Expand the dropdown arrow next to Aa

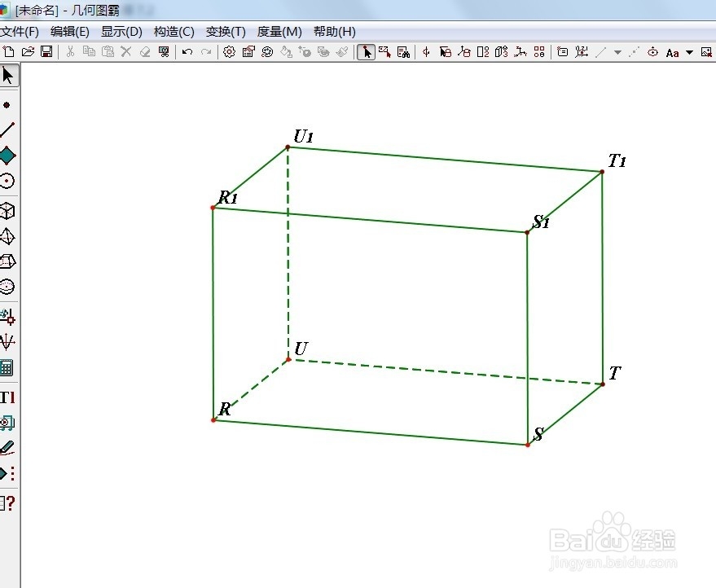click(689, 52)
